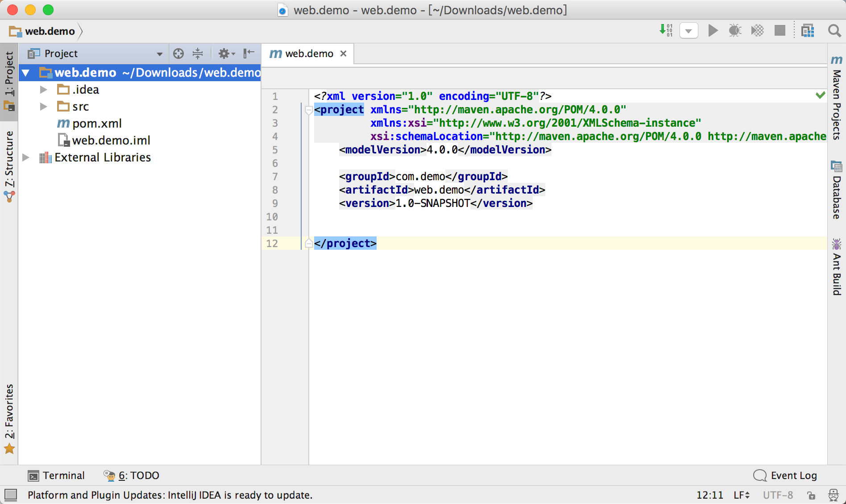This screenshot has width=846, height=504.
Task: Click the Run with Coverage icon
Action: coord(757,31)
